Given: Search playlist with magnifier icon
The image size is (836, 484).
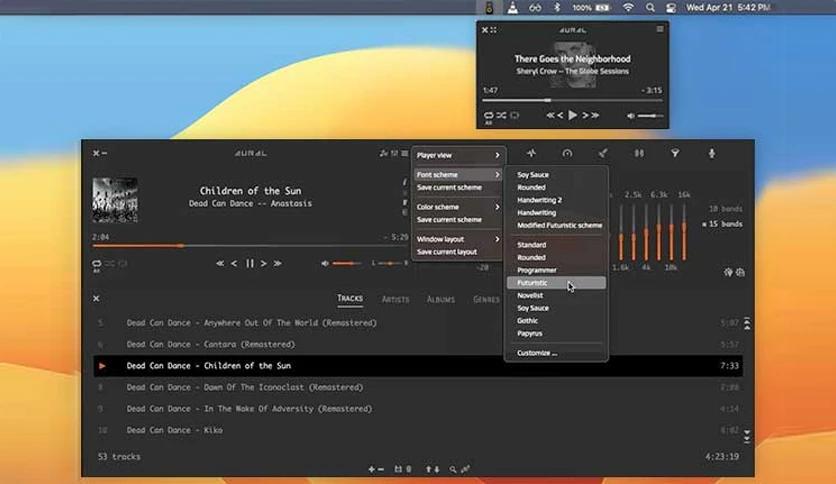Looking at the screenshot, I should [x=453, y=469].
